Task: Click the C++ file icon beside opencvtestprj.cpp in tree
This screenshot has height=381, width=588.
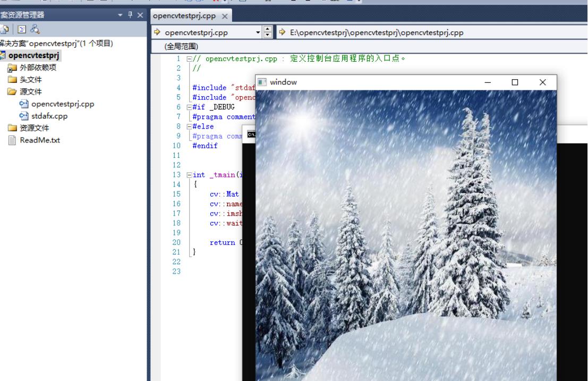Action: coord(23,104)
